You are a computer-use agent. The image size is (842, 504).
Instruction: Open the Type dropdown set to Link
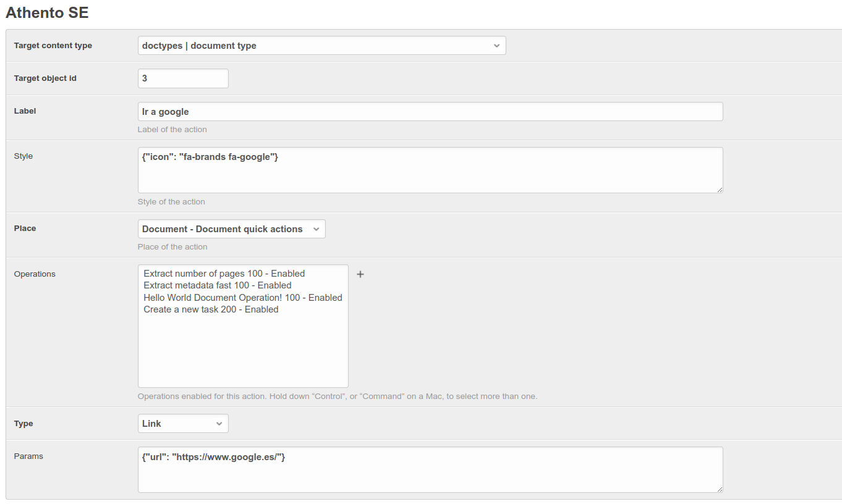(183, 424)
